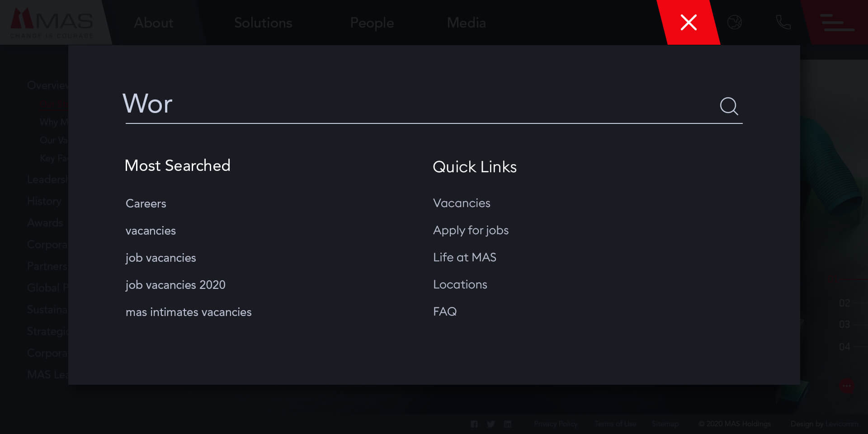Open the Solutions menu item
868x434 pixels.
[263, 23]
